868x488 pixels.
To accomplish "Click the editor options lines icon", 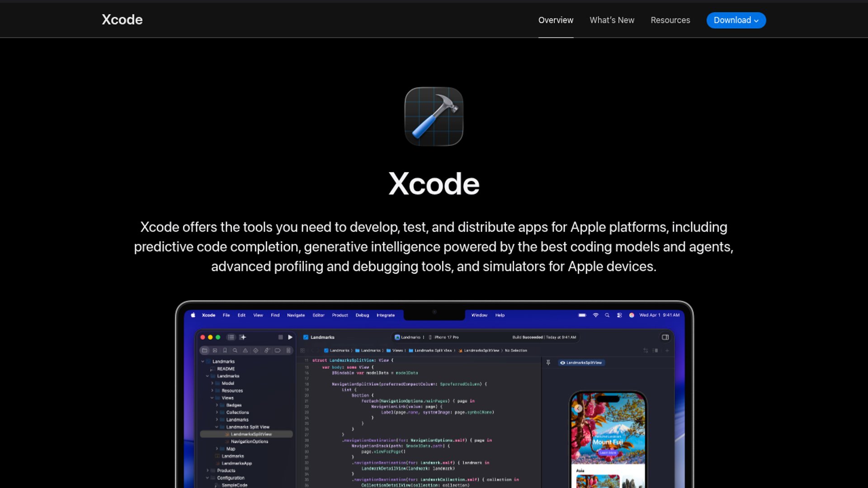I will click(x=655, y=350).
